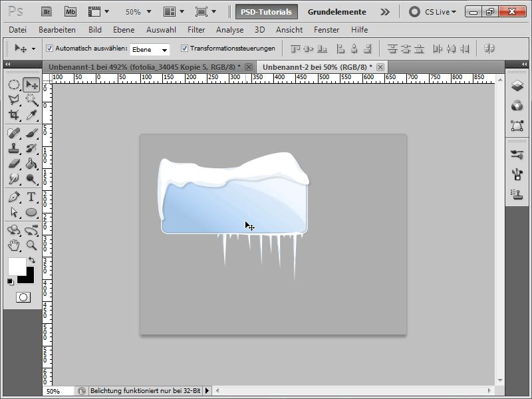Select the Move tool in toolbox

(31, 84)
